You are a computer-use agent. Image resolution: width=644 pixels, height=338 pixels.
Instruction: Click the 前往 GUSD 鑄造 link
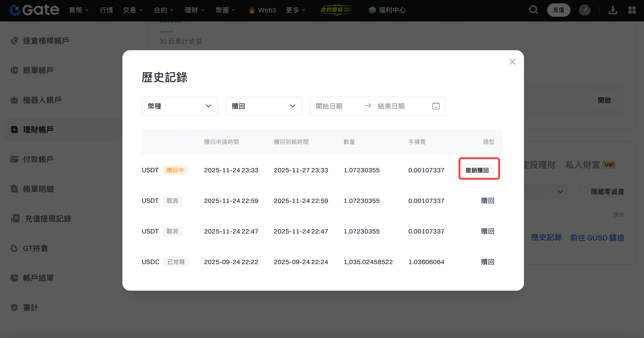click(597, 238)
